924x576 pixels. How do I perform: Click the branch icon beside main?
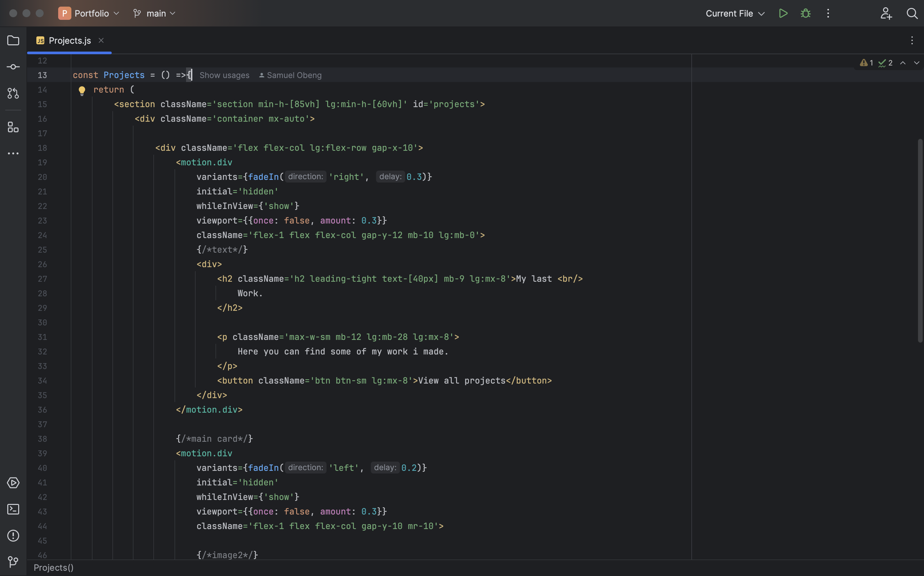(137, 13)
